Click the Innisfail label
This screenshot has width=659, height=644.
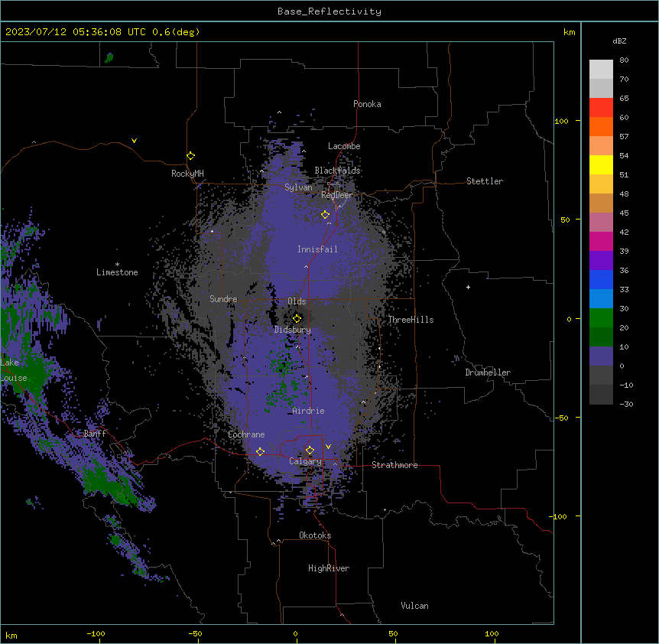(317, 249)
